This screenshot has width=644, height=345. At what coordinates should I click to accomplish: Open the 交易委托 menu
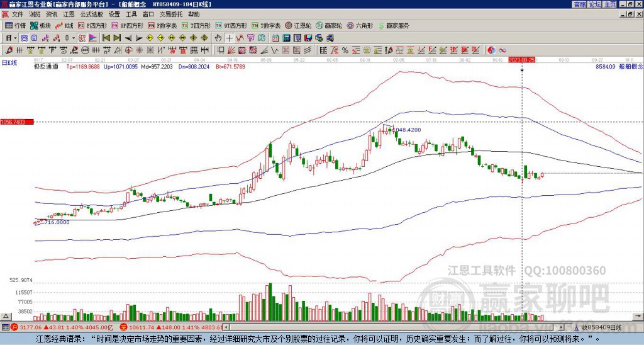(x=170, y=14)
